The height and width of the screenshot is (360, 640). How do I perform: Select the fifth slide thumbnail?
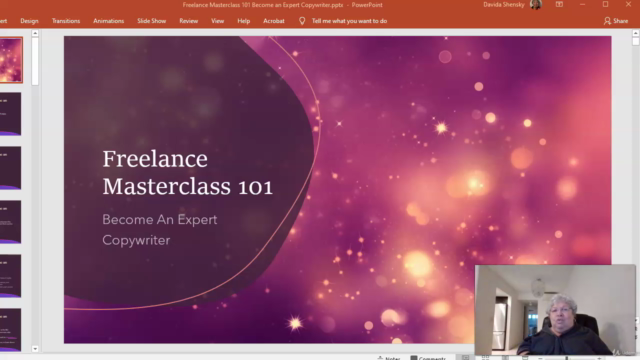pyautogui.click(x=11, y=276)
